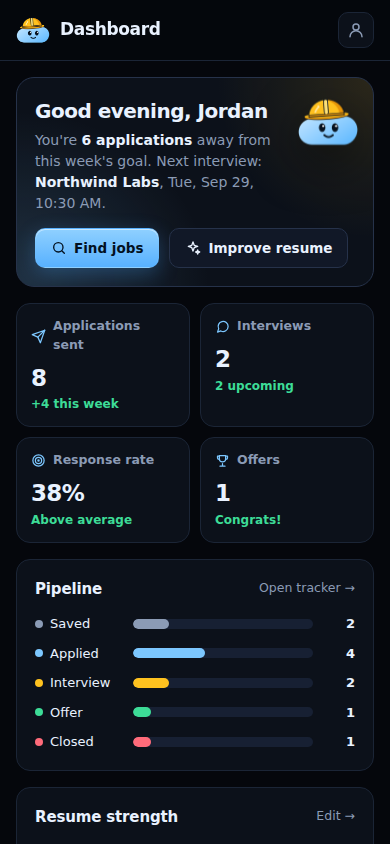
Task: Click the 'Resume strength' heading
Action: coord(107,817)
